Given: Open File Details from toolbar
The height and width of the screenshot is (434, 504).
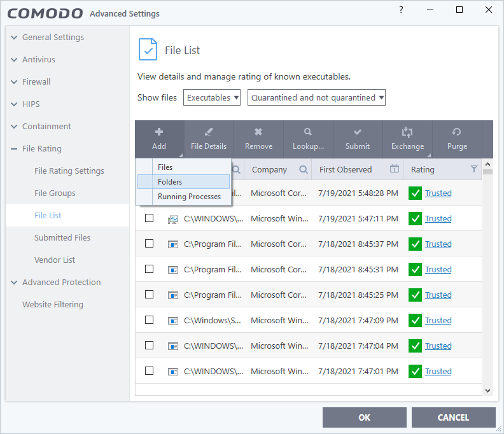Looking at the screenshot, I should coord(209,139).
